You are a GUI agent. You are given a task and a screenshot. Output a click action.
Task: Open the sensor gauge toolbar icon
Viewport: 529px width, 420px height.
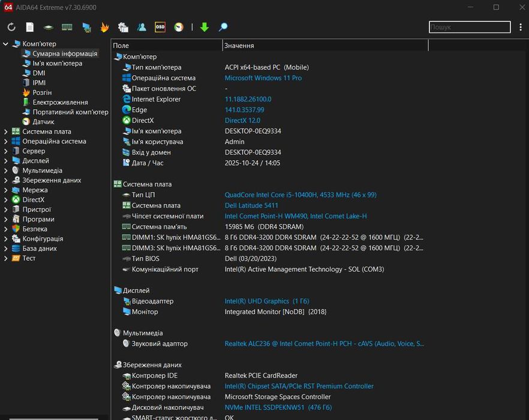(179, 27)
